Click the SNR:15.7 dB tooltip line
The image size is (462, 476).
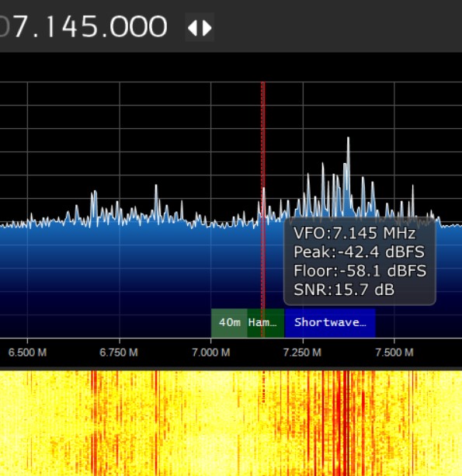[344, 290]
